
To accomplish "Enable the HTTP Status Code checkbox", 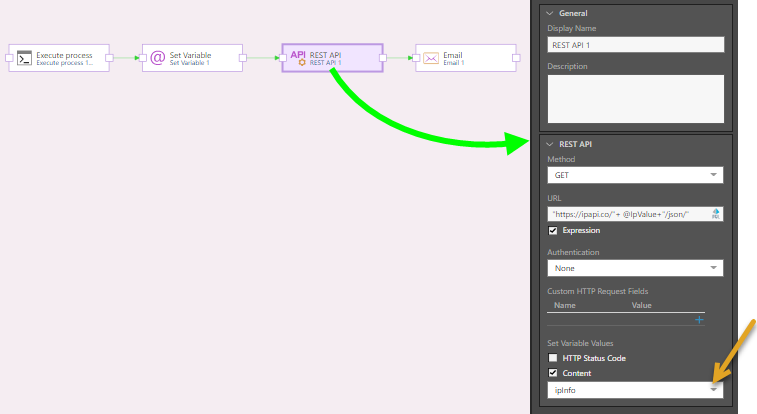I will pos(553,358).
